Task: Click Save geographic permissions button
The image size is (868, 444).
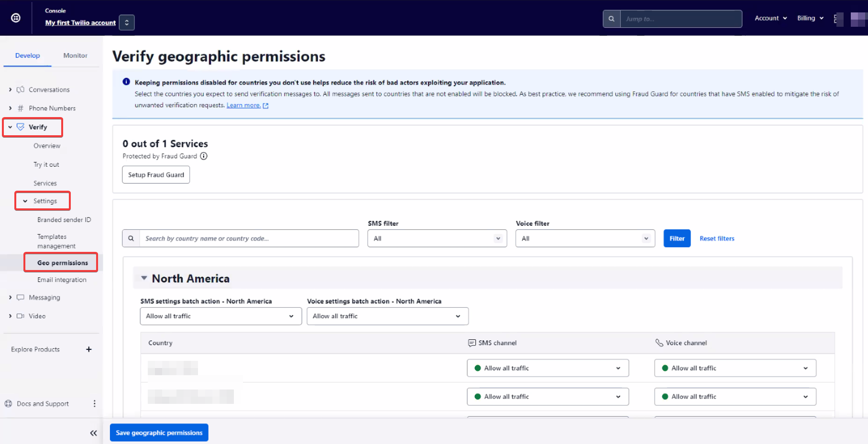Action: [x=159, y=433]
